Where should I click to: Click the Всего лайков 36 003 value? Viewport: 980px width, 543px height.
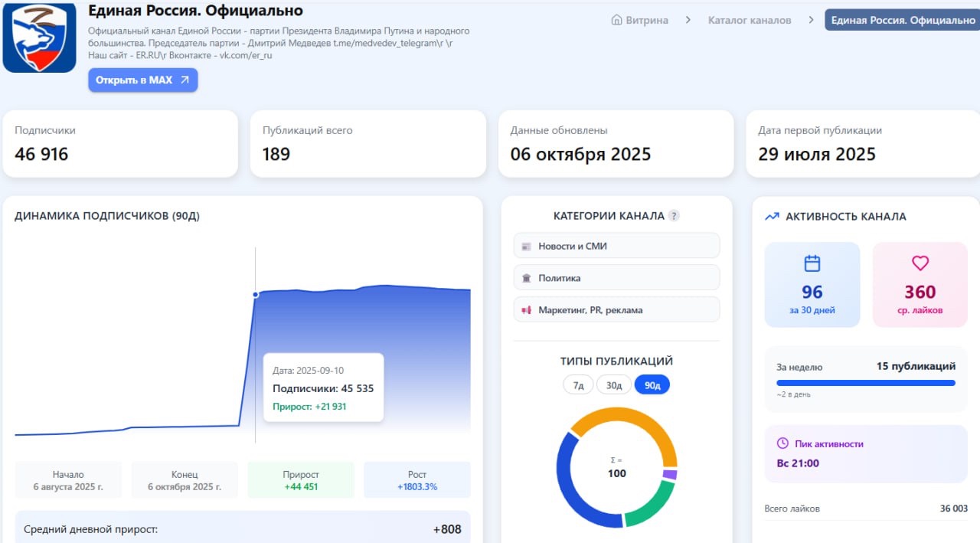point(954,509)
